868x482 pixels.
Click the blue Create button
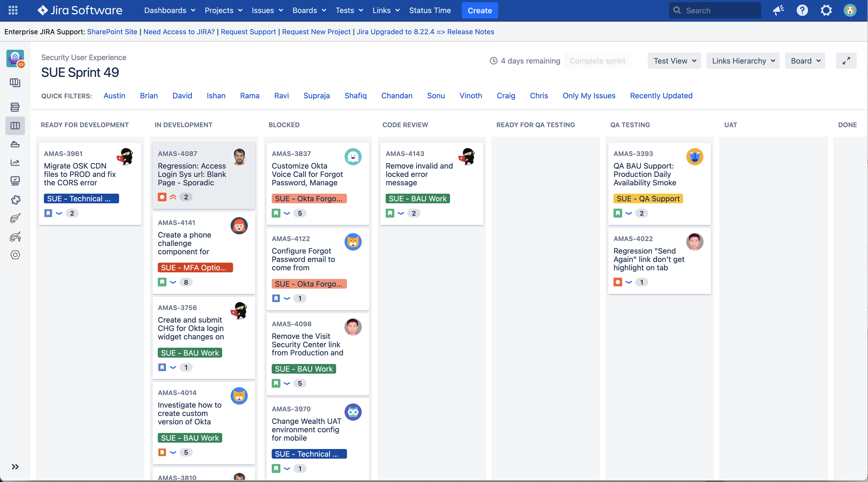[479, 10]
